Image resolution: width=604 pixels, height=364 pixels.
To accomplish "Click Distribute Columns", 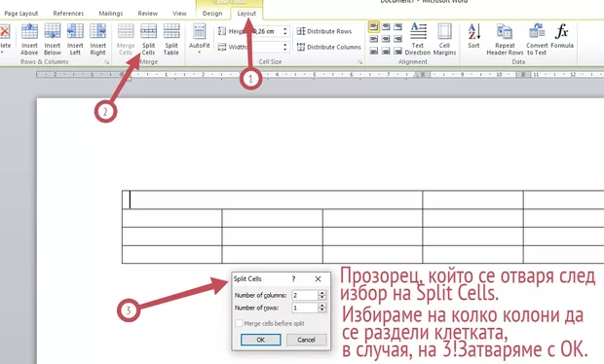I will [x=329, y=47].
